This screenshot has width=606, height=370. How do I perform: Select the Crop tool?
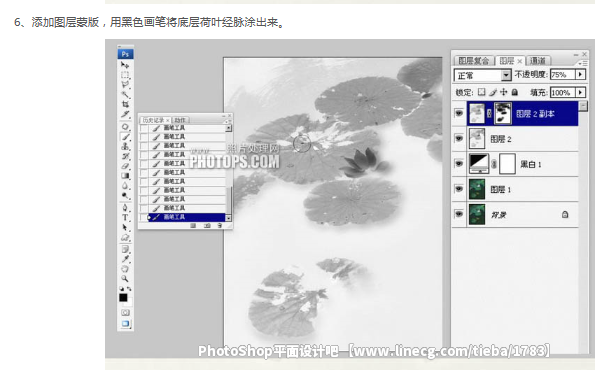pyautogui.click(x=125, y=104)
